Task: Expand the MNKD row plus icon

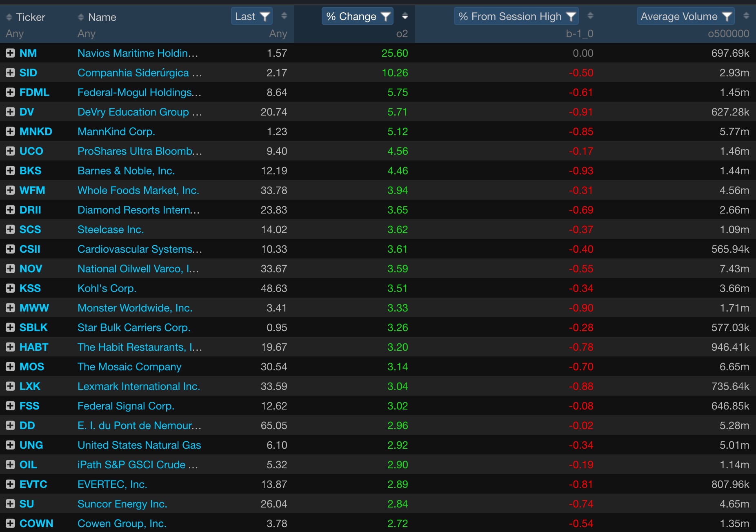Action: 10,131
